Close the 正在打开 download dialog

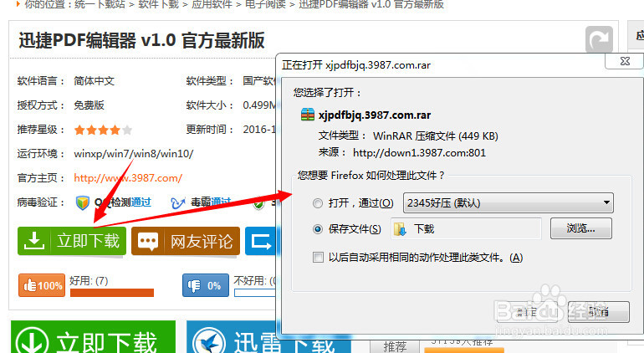[x=625, y=61]
